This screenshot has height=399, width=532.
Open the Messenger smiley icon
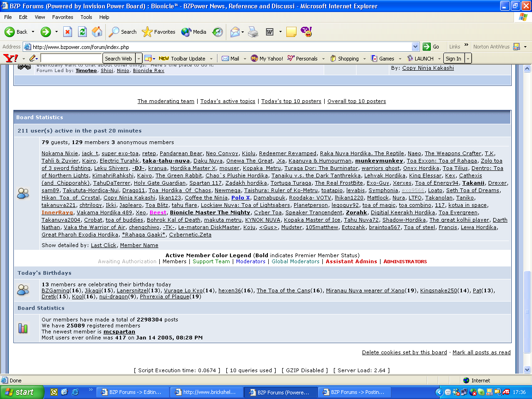[306, 32]
